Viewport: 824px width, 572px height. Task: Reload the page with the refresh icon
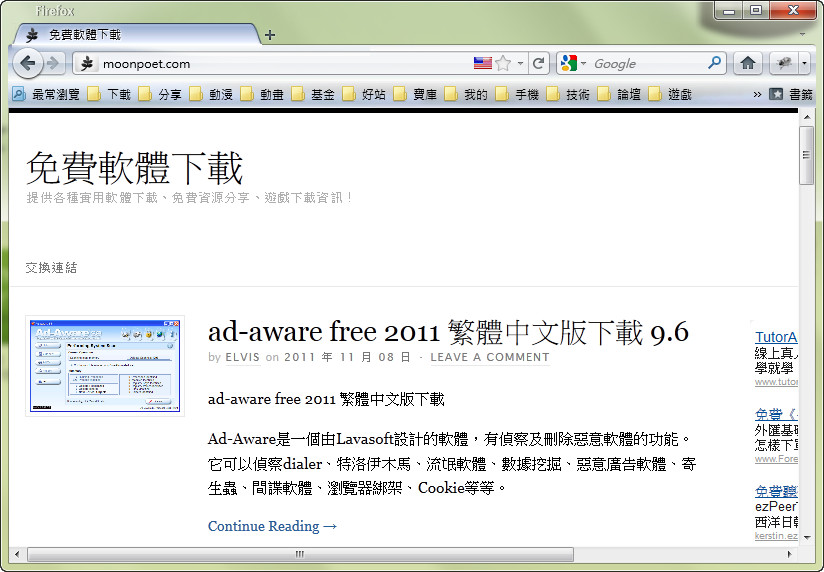539,63
